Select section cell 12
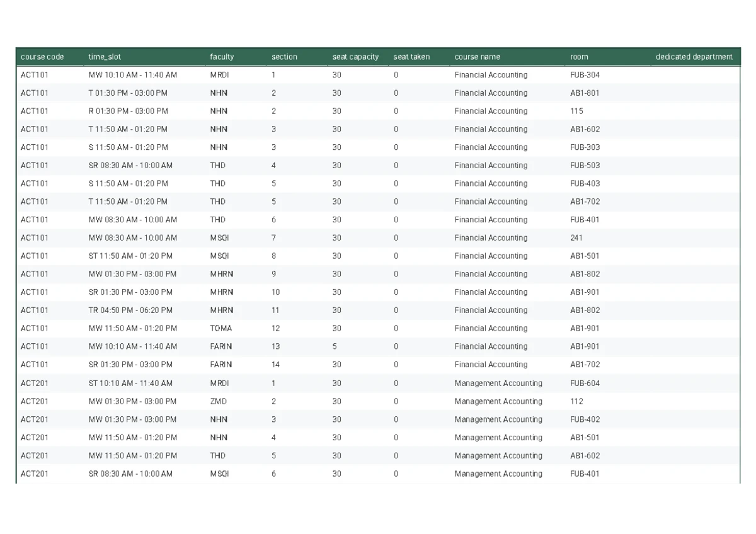This screenshot has width=756, height=534. pos(275,329)
